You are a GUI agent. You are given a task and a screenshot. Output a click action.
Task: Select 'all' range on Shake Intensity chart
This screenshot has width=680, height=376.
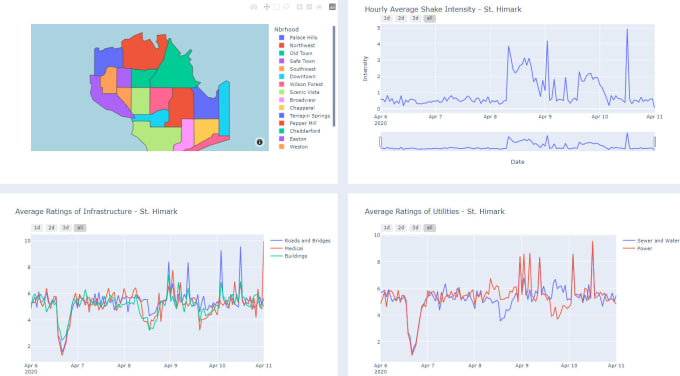click(x=429, y=18)
